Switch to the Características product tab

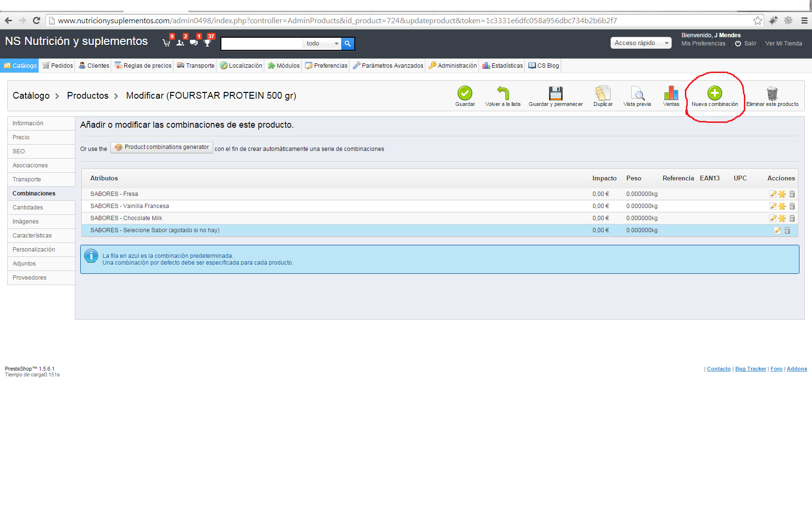pos(41,236)
